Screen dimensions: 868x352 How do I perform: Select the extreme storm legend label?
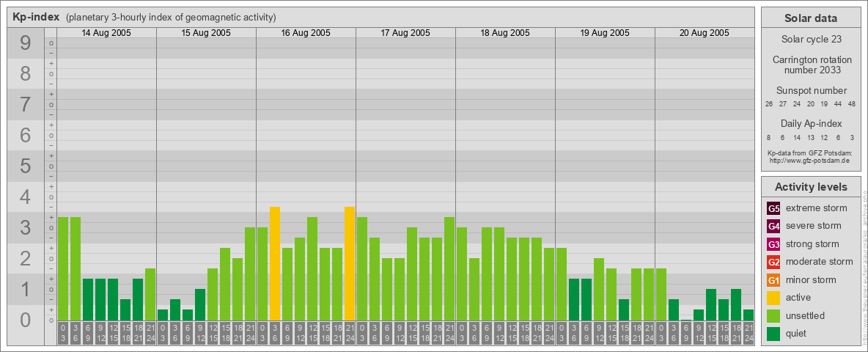pyautogui.click(x=817, y=208)
